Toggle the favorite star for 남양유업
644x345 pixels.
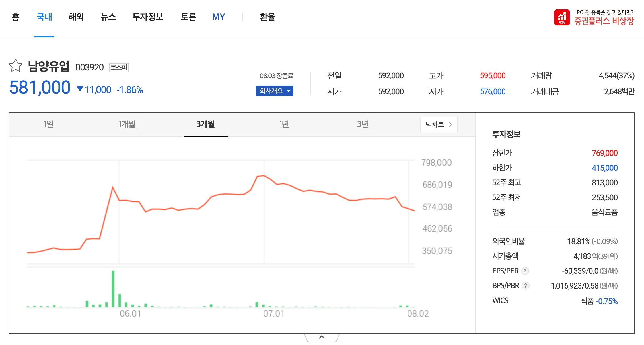click(x=16, y=66)
